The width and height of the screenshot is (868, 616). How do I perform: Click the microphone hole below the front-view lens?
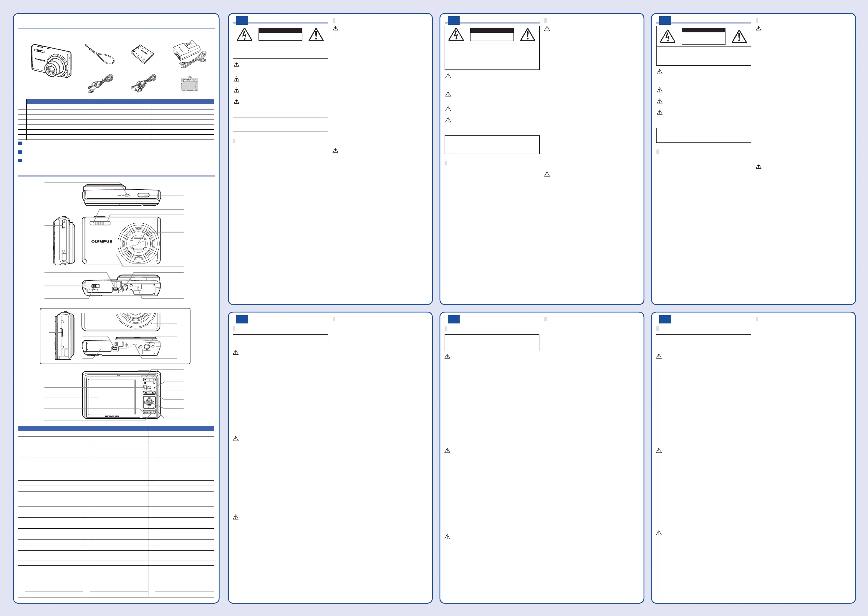point(117,255)
